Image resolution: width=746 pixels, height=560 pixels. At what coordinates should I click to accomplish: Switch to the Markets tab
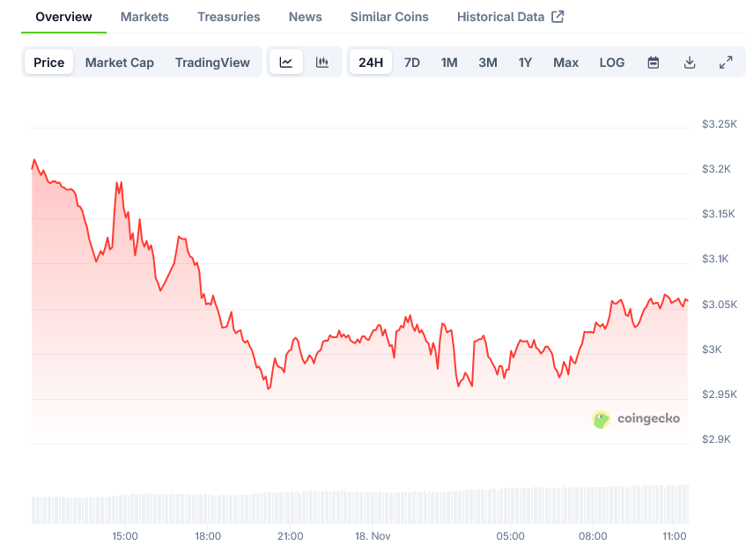click(144, 16)
